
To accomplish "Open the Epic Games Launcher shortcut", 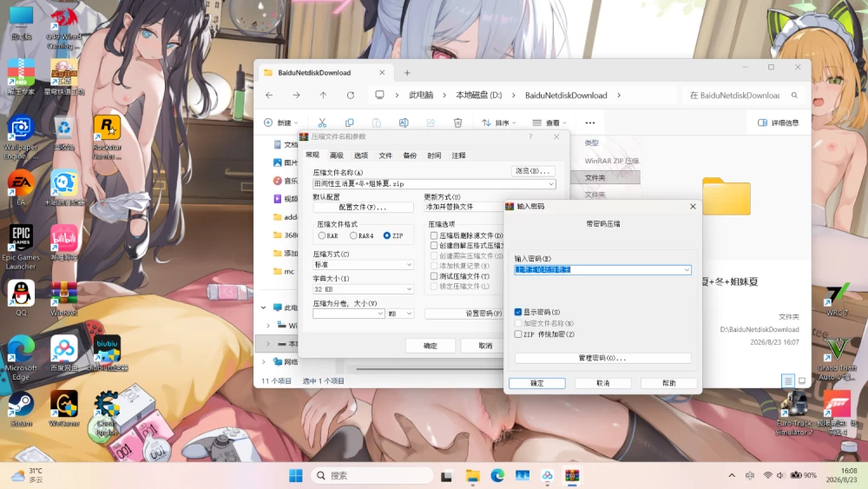I will [21, 247].
